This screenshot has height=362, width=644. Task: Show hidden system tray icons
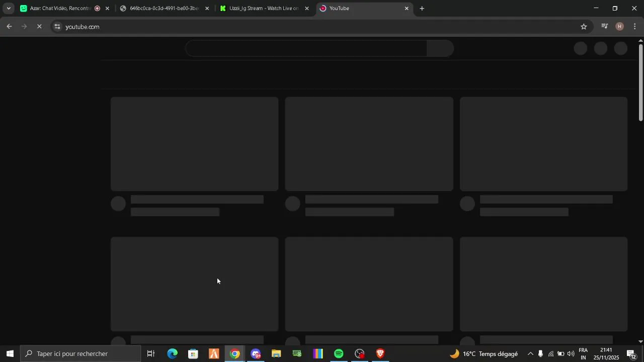(x=530, y=354)
